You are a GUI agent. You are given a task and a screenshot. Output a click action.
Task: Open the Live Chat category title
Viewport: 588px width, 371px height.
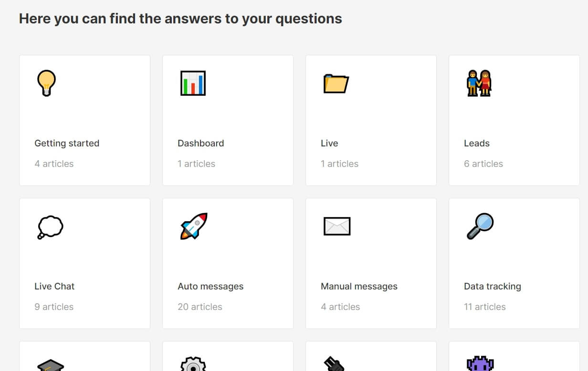54,286
